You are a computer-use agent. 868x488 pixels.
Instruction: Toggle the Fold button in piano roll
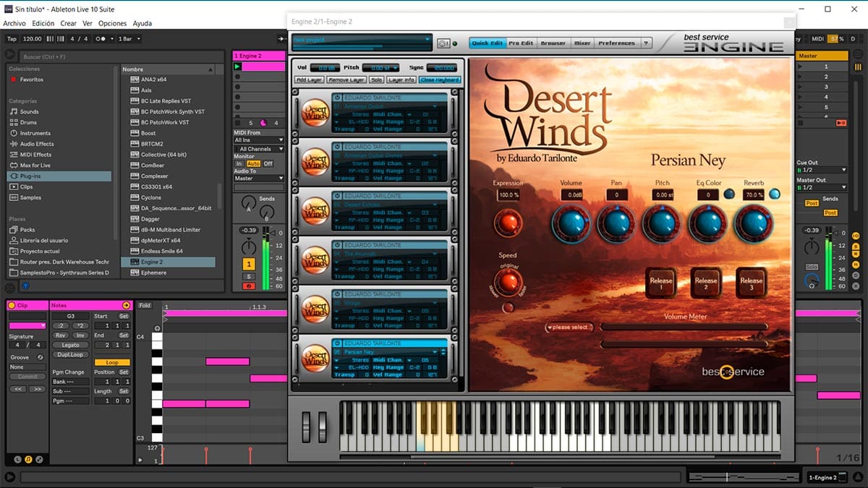145,306
